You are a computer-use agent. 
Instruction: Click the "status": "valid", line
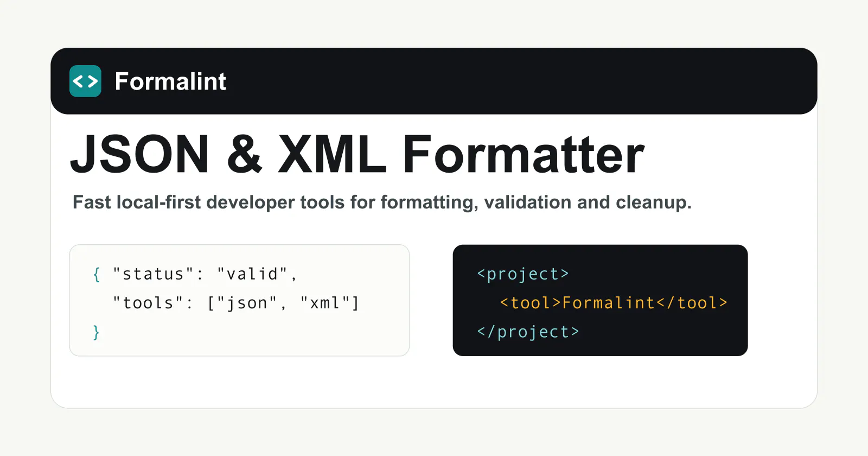[205, 274]
